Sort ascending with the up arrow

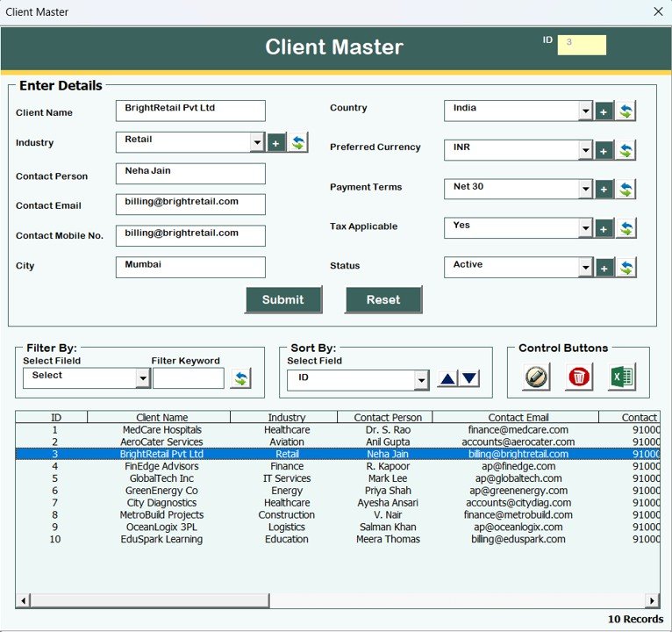coord(448,378)
